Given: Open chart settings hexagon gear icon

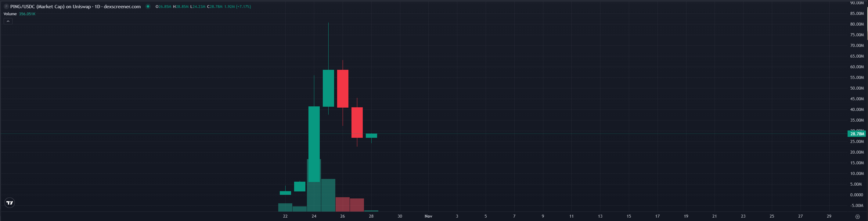Looking at the screenshot, I should pyautogui.click(x=858, y=217).
